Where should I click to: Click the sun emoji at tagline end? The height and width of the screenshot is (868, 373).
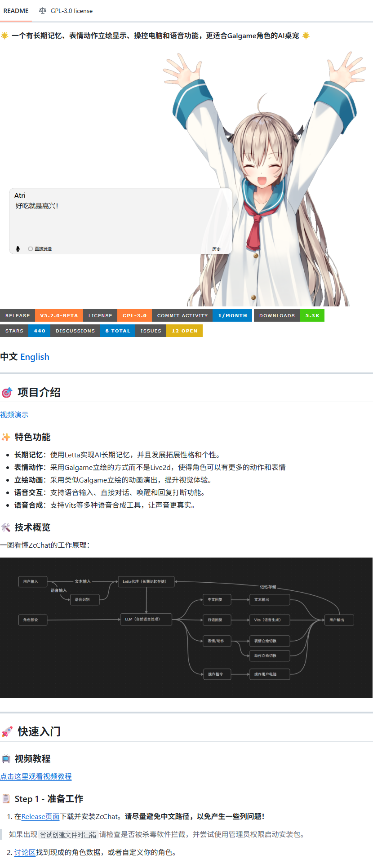[306, 35]
